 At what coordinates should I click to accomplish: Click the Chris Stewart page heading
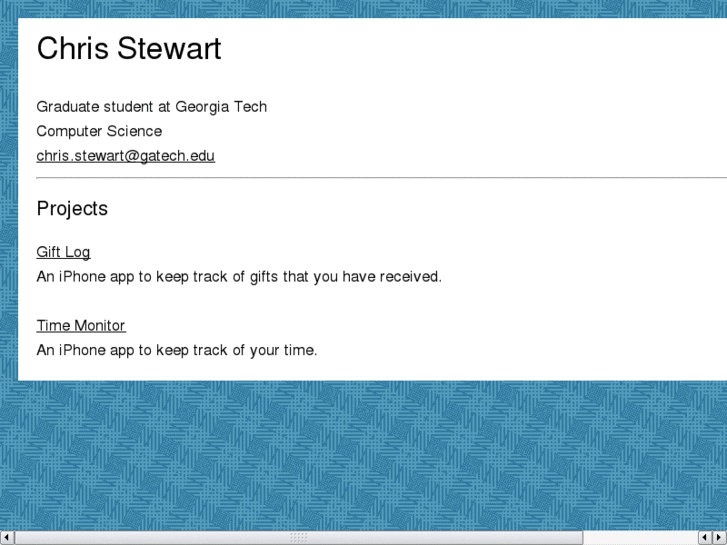click(x=128, y=49)
